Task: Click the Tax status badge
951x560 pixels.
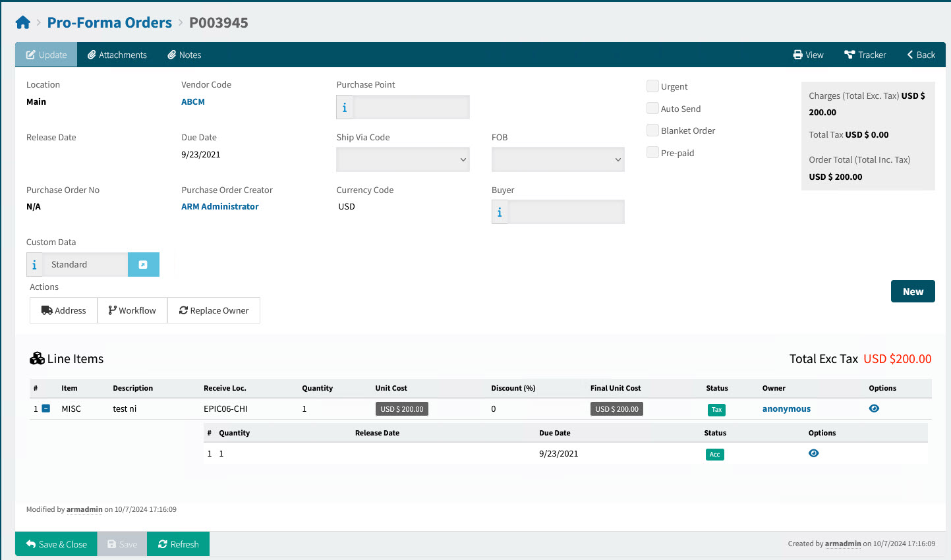Action: (x=716, y=409)
